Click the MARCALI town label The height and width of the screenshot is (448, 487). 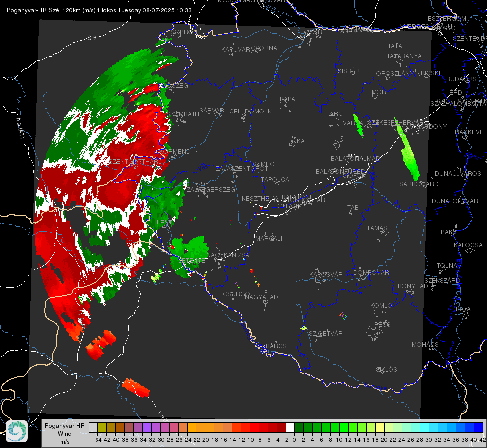pyautogui.click(x=269, y=239)
